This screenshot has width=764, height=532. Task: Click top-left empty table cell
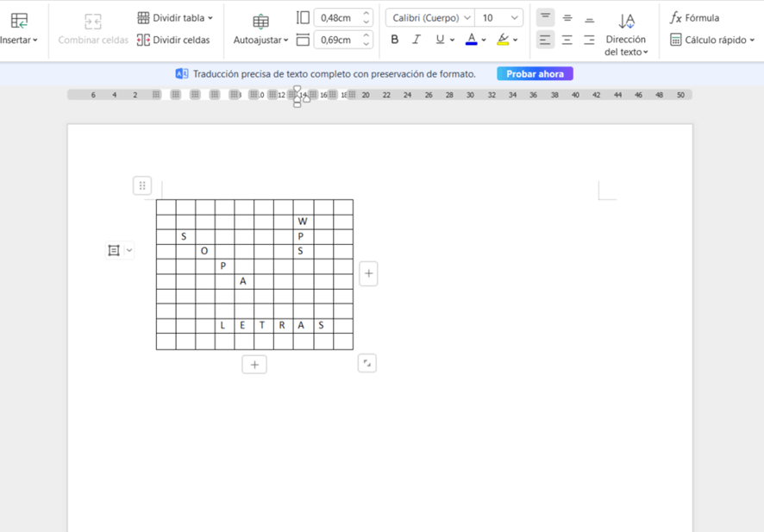[x=166, y=207]
